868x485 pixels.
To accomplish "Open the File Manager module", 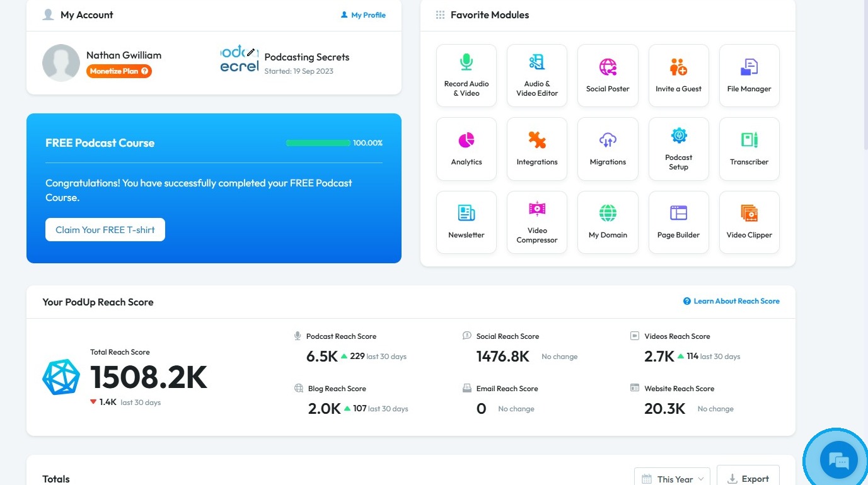I will [749, 76].
